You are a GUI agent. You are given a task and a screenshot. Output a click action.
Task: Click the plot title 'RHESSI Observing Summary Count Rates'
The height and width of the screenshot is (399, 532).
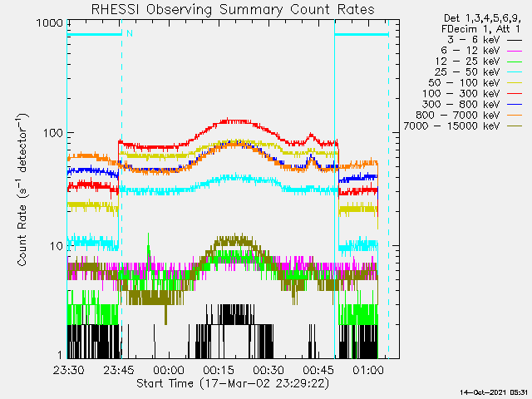point(233,9)
